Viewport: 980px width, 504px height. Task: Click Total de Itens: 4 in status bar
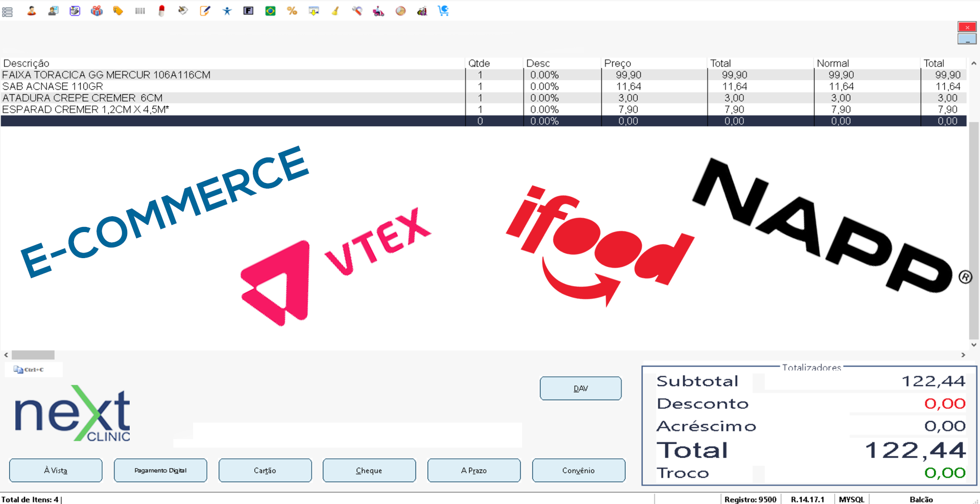point(30,499)
